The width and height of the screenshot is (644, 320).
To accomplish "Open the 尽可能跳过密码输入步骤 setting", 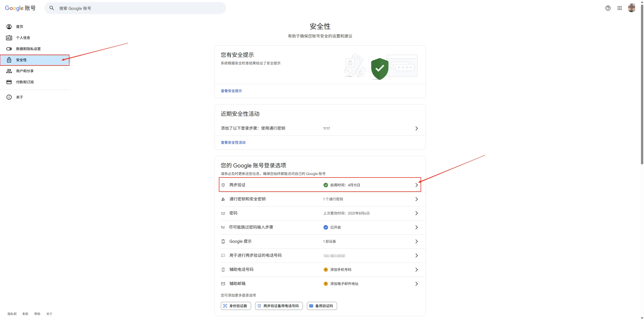I will [251, 227].
